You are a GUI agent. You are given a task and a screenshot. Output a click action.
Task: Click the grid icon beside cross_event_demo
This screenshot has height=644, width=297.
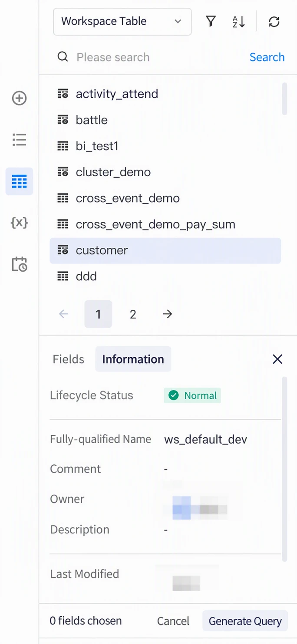click(x=63, y=198)
